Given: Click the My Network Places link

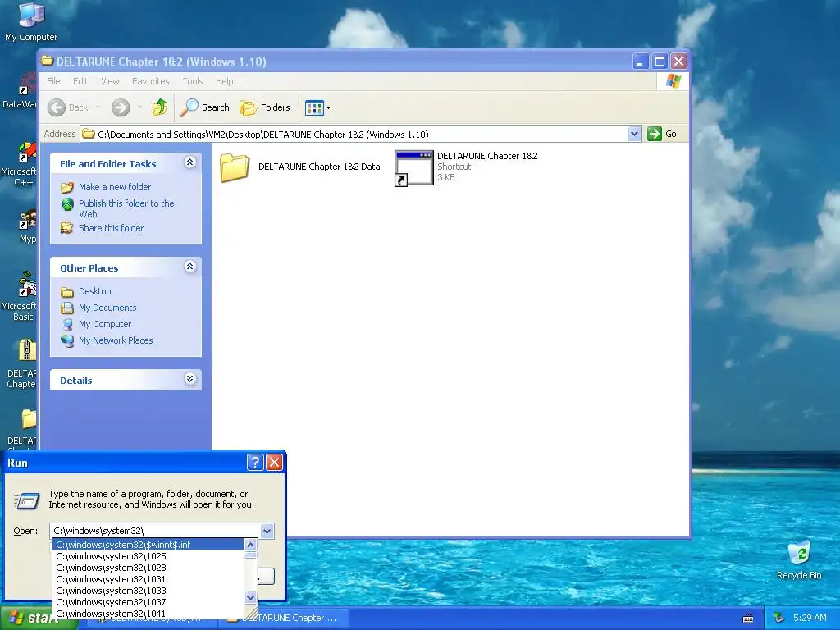Looking at the screenshot, I should pyautogui.click(x=116, y=340).
